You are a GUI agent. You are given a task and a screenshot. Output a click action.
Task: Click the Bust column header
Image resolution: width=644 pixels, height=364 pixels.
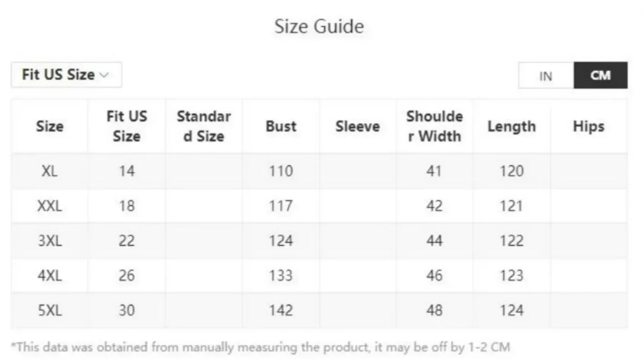coord(281,126)
